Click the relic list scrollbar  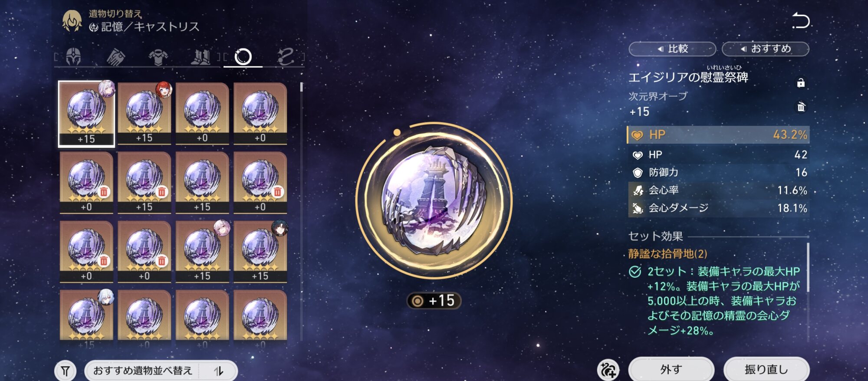coord(302,87)
